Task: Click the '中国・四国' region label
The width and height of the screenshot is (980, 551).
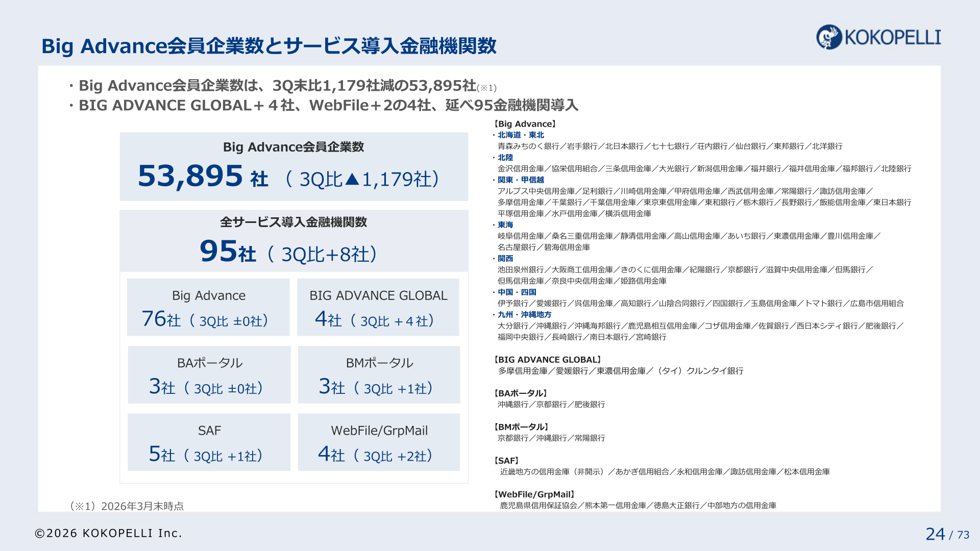Action: 517,292
